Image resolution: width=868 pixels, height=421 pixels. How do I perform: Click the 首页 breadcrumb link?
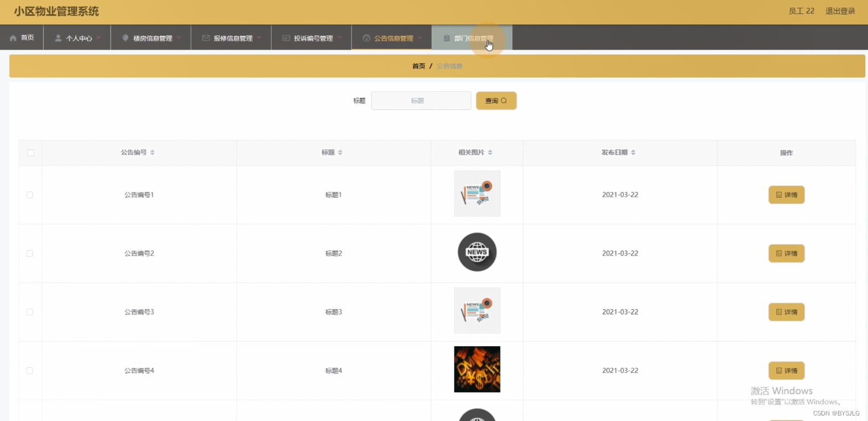tap(418, 66)
